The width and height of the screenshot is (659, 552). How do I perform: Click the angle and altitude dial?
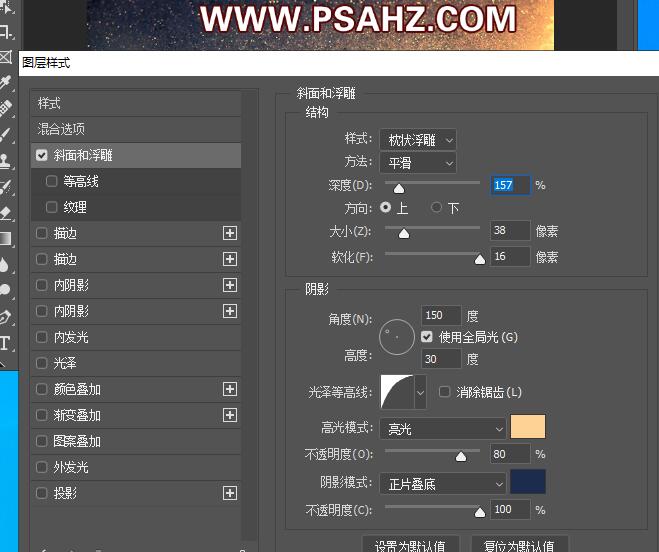tap(397, 337)
